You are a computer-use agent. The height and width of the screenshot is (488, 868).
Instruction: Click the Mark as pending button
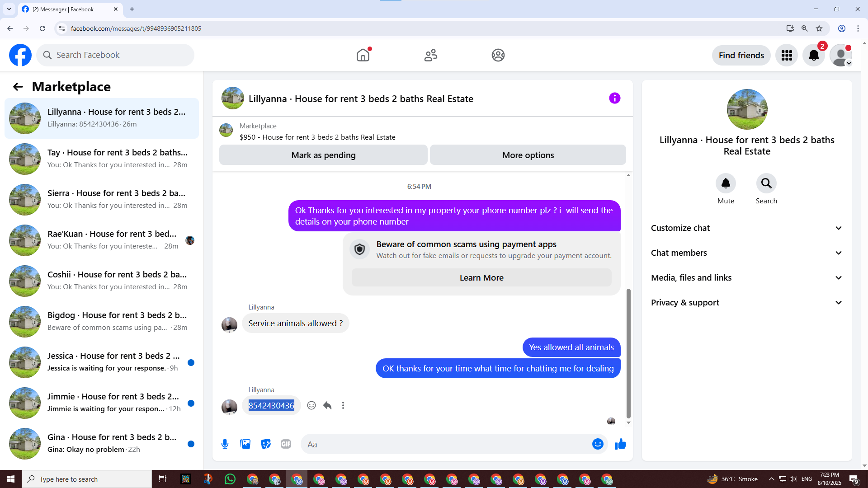pyautogui.click(x=323, y=155)
